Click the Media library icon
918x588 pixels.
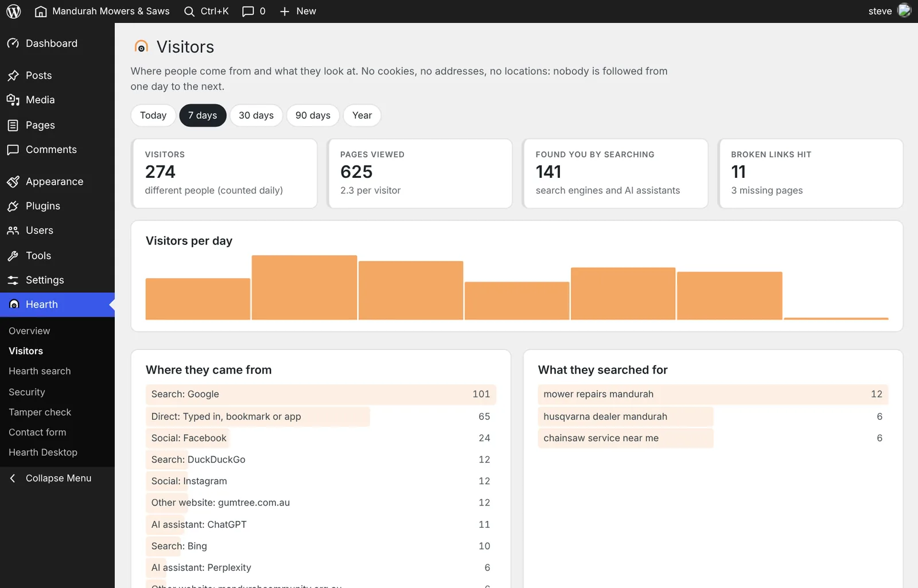click(x=13, y=100)
